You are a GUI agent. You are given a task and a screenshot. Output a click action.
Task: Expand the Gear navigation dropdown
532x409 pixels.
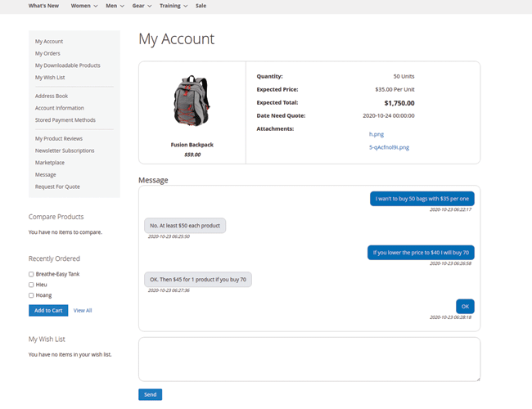pos(142,6)
